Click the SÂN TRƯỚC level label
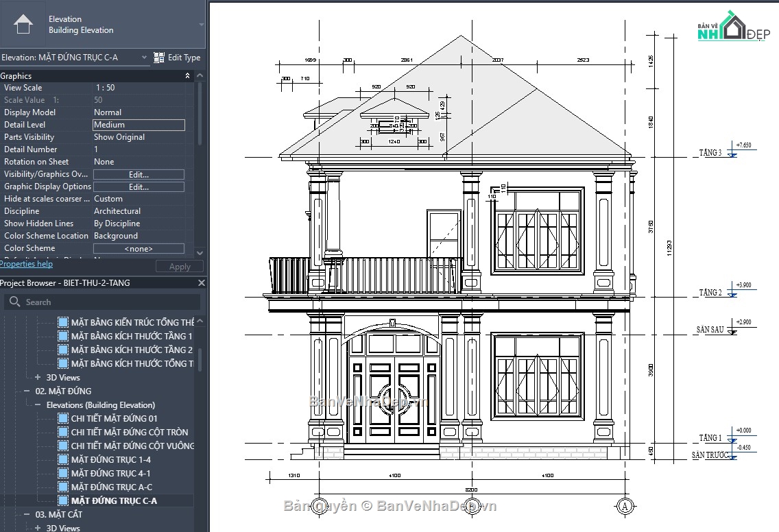The height and width of the screenshot is (532, 779). coord(710,455)
